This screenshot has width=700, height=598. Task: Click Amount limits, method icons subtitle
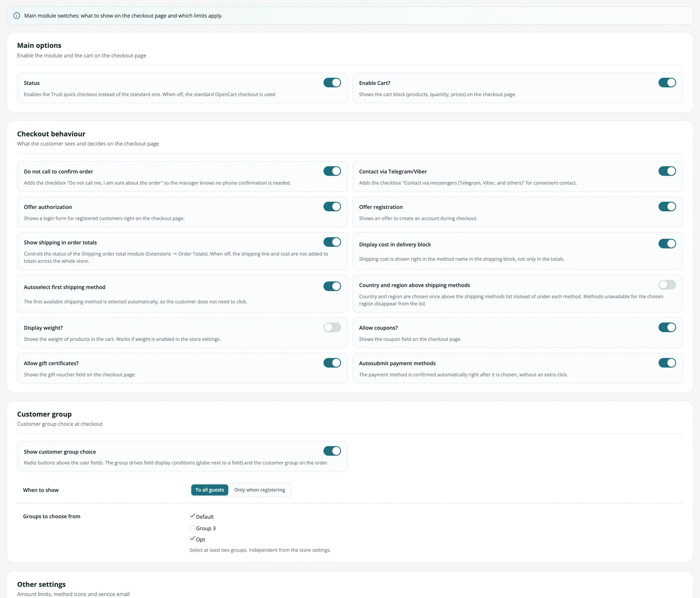(x=73, y=594)
